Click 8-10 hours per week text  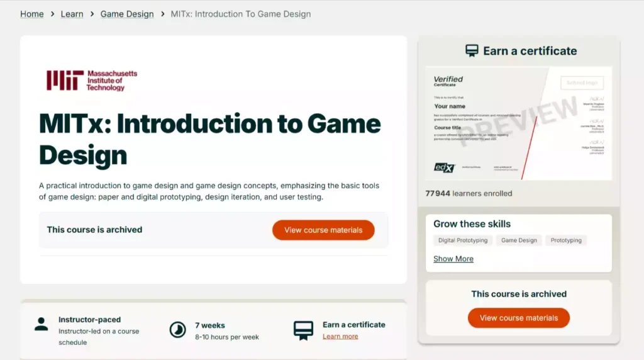(226, 337)
